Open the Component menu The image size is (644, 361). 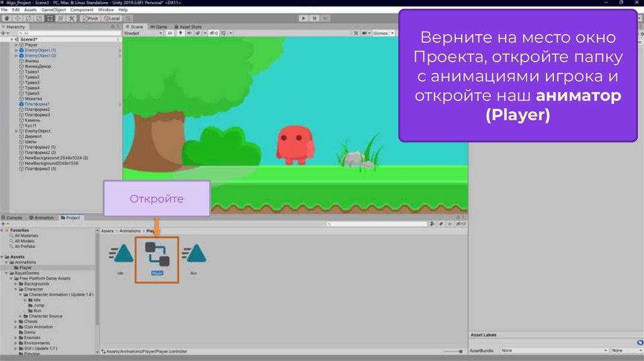(x=82, y=9)
